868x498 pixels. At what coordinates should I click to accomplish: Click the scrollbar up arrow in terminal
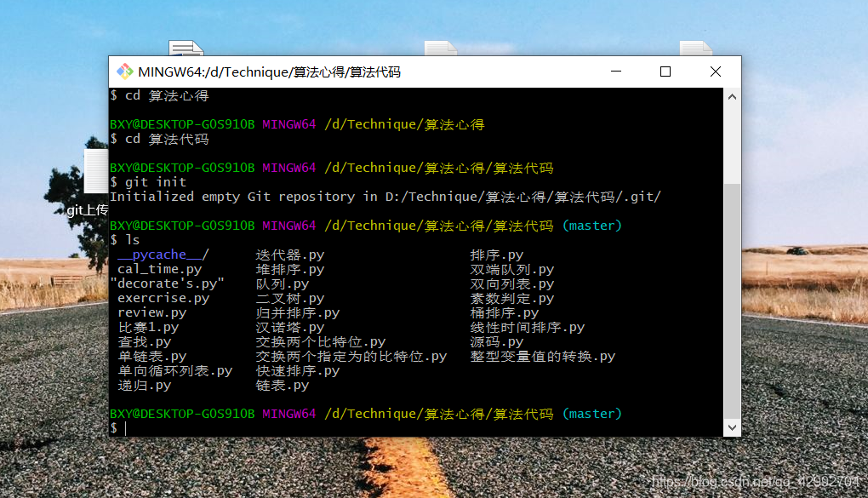point(732,97)
